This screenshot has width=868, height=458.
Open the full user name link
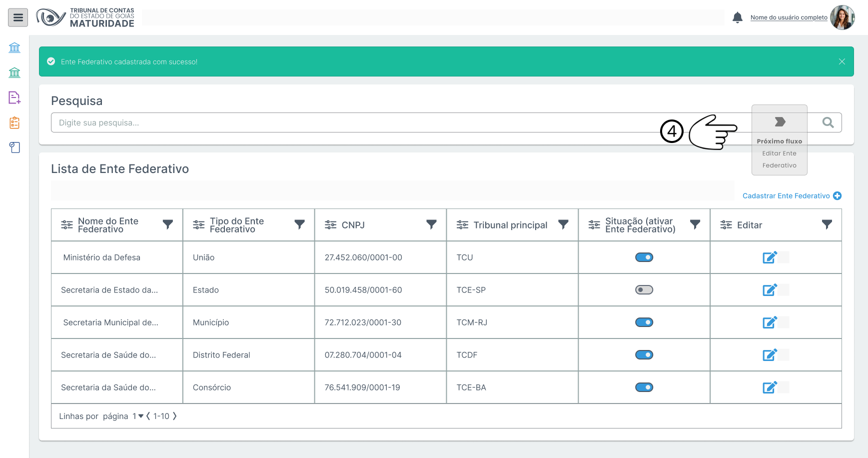pos(789,17)
